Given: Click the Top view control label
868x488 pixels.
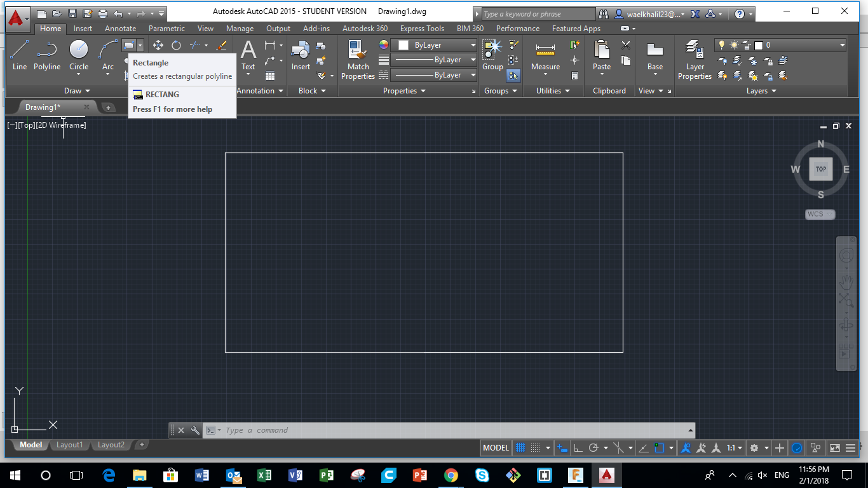Looking at the screenshot, I should [x=26, y=125].
